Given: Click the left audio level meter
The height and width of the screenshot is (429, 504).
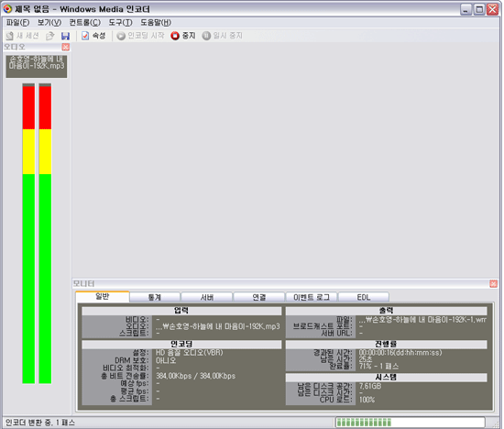Looking at the screenshot, I should (28, 234).
